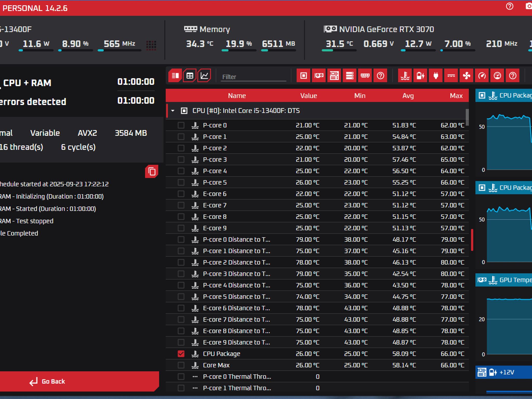Click the thermometer icon on CPU Package row
Screen dimensions: 532x399
(x=195, y=354)
